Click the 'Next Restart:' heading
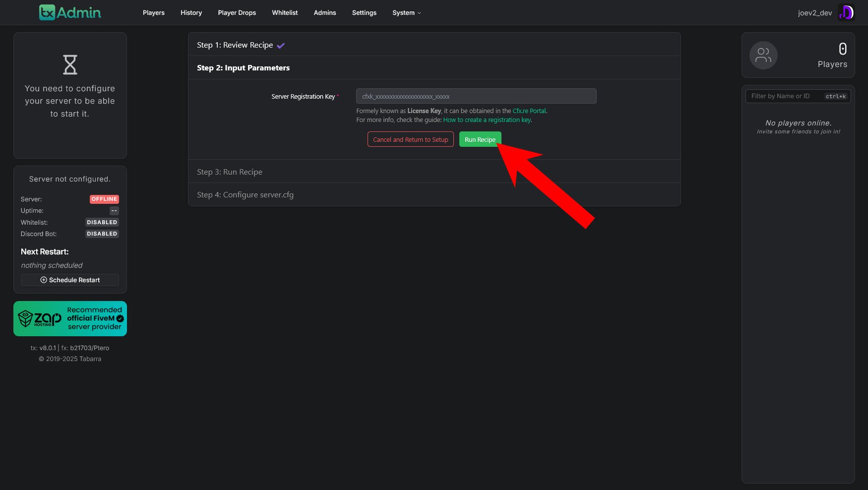Viewport: 868px width, 490px height. click(45, 251)
